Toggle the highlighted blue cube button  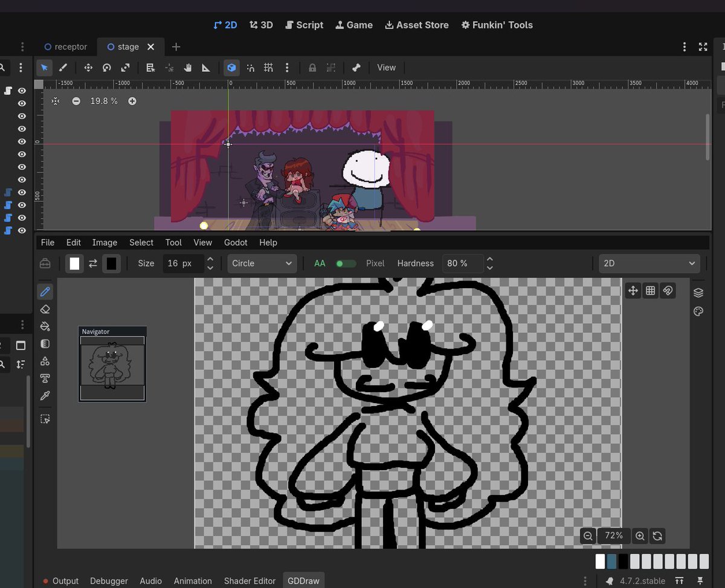232,68
